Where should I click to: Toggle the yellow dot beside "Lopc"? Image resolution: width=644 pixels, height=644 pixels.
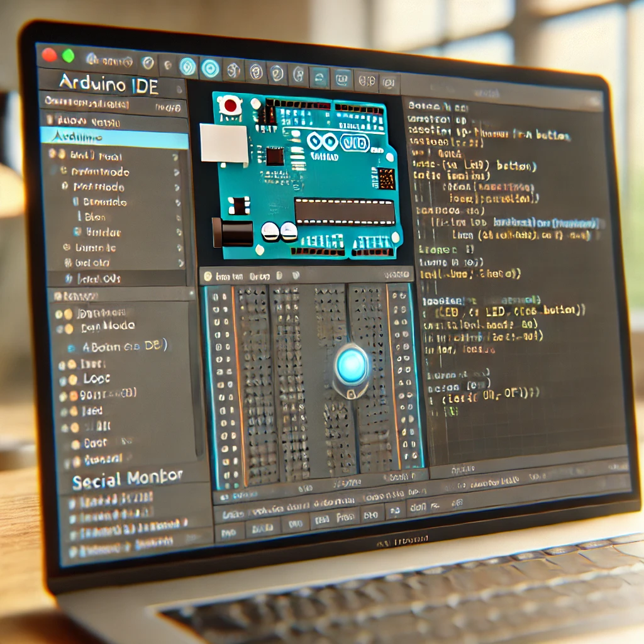pos(73,380)
